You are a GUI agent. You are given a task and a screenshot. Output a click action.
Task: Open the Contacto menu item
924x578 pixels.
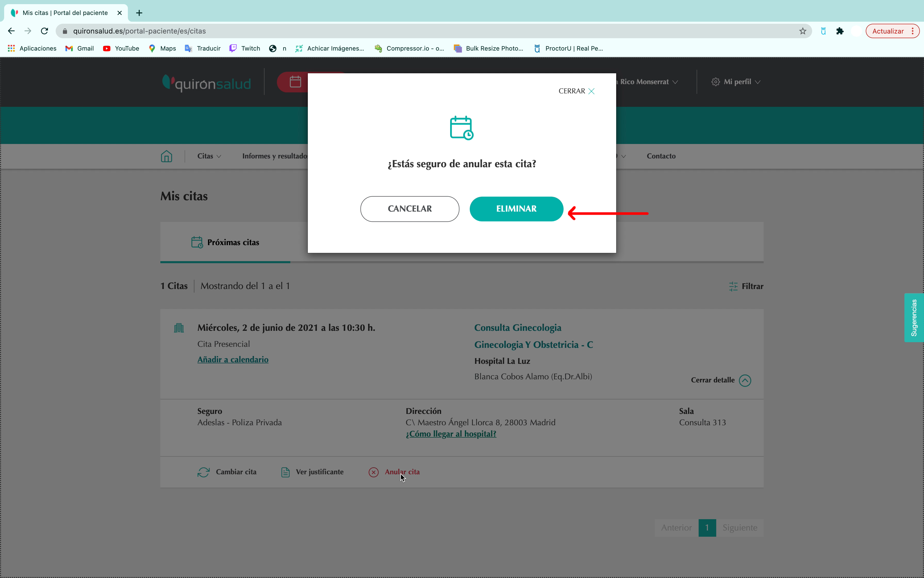point(661,156)
